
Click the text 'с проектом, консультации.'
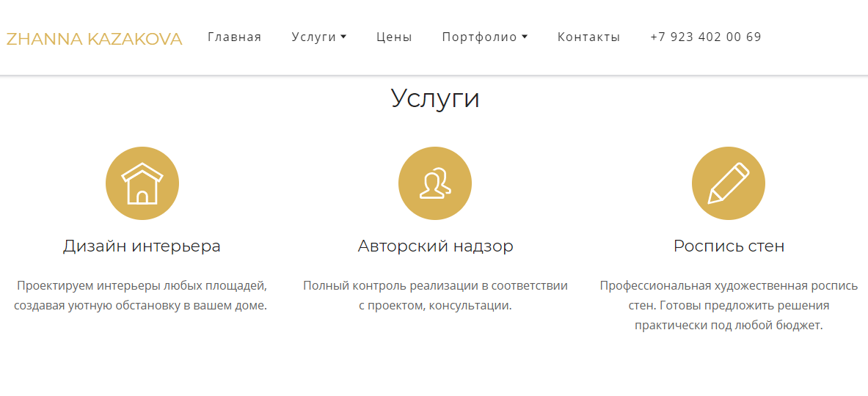[435, 305]
